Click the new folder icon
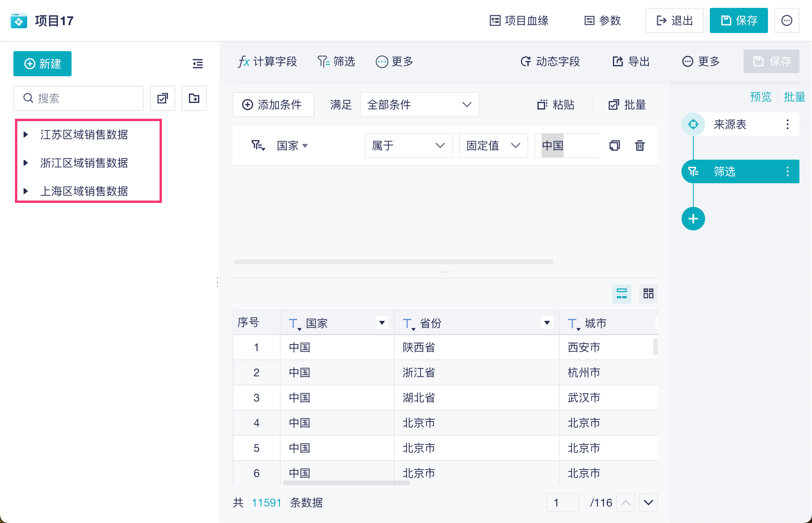 (194, 98)
